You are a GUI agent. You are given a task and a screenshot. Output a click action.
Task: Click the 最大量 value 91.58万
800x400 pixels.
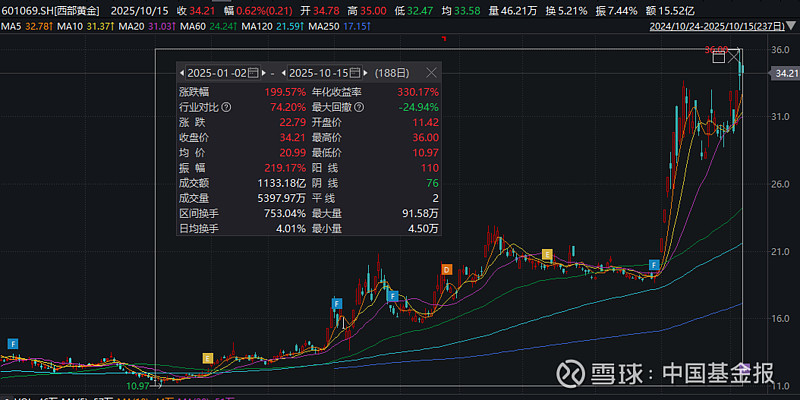coord(420,213)
